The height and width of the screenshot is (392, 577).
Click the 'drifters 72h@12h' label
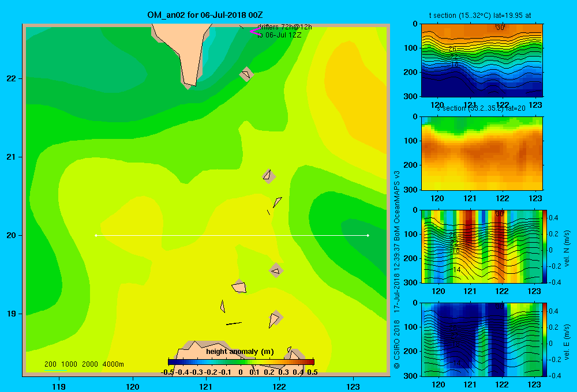284,27
